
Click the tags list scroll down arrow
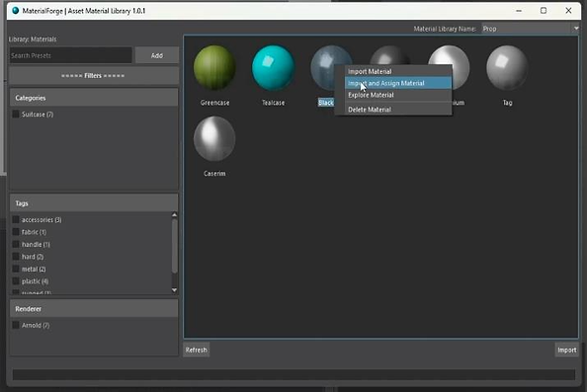(x=174, y=290)
